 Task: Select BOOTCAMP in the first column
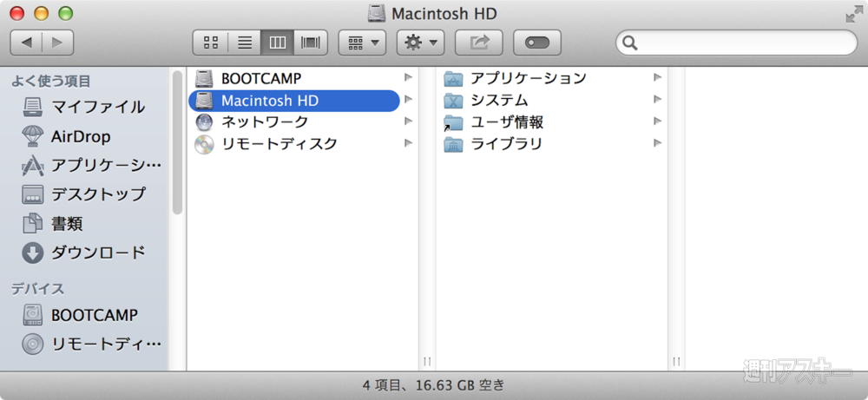[303, 79]
